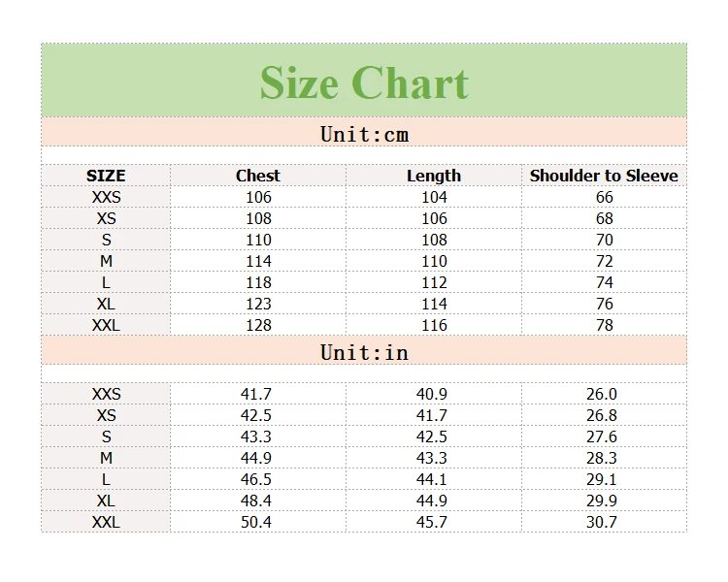Select the shoulder value 26.0 inches
Screen dimensions: 728x582
coord(602,394)
